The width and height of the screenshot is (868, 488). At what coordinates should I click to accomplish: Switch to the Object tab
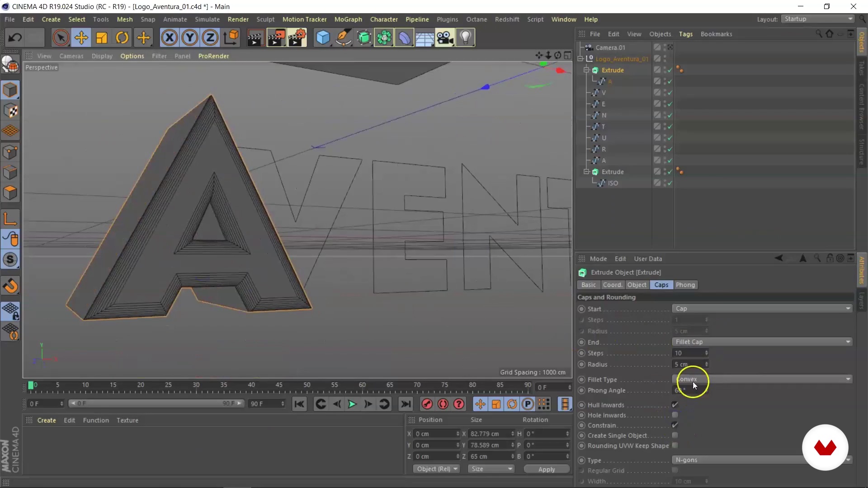click(637, 285)
